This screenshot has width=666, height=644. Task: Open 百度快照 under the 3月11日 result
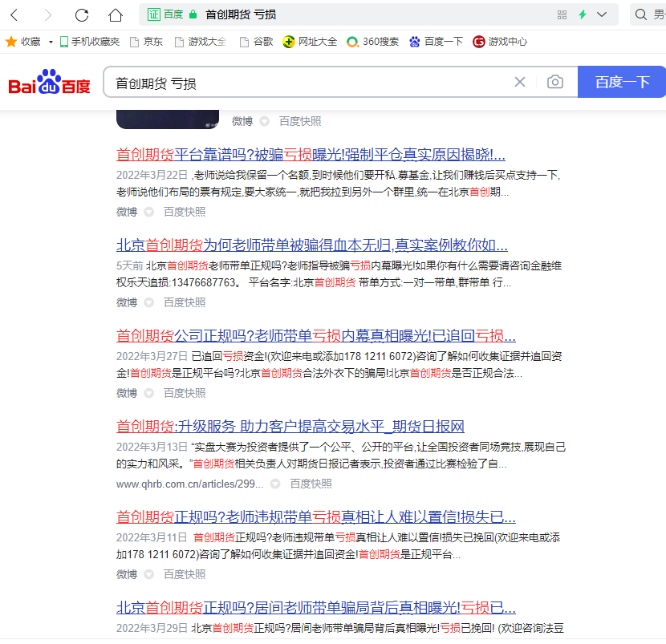coord(185,574)
